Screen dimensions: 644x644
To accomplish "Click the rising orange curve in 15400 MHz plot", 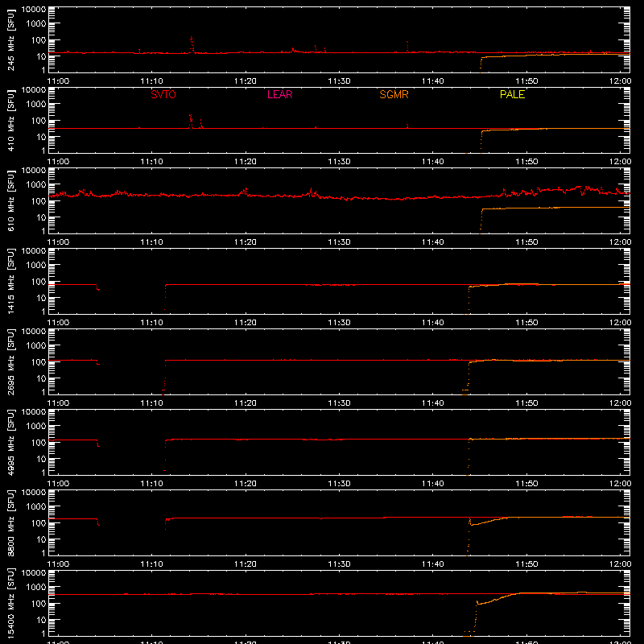I will [x=497, y=598].
